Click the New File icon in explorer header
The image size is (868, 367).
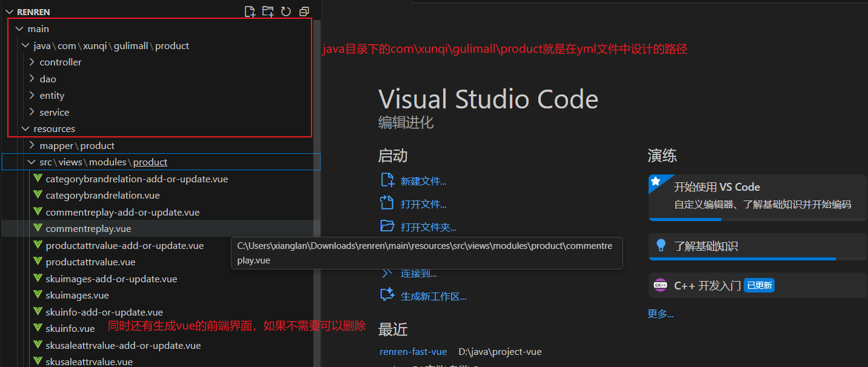point(249,12)
